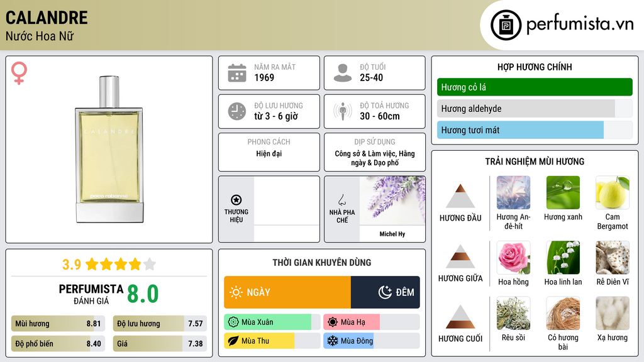Click the pink female gender symbol

[x=19, y=73]
